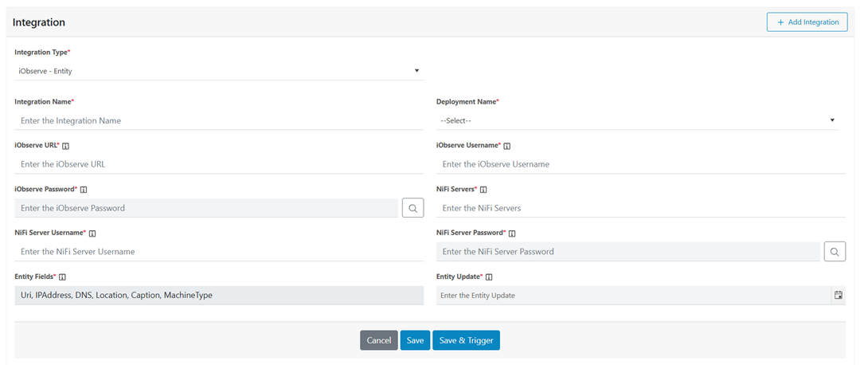Click info icon beside iObserve Username label
868x365 pixels.
(x=507, y=147)
